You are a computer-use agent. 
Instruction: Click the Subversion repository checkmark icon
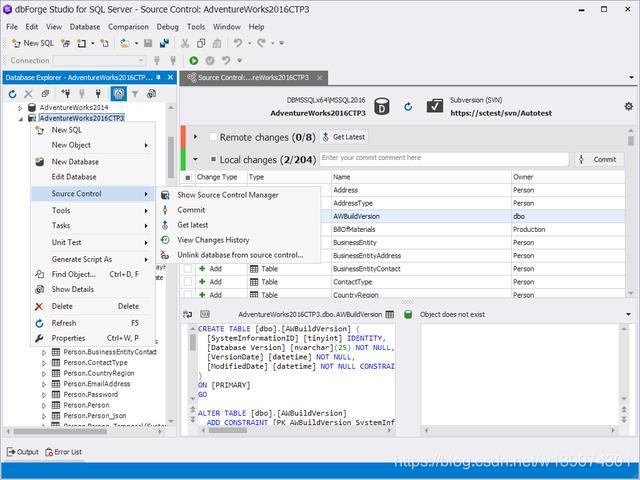point(435,106)
